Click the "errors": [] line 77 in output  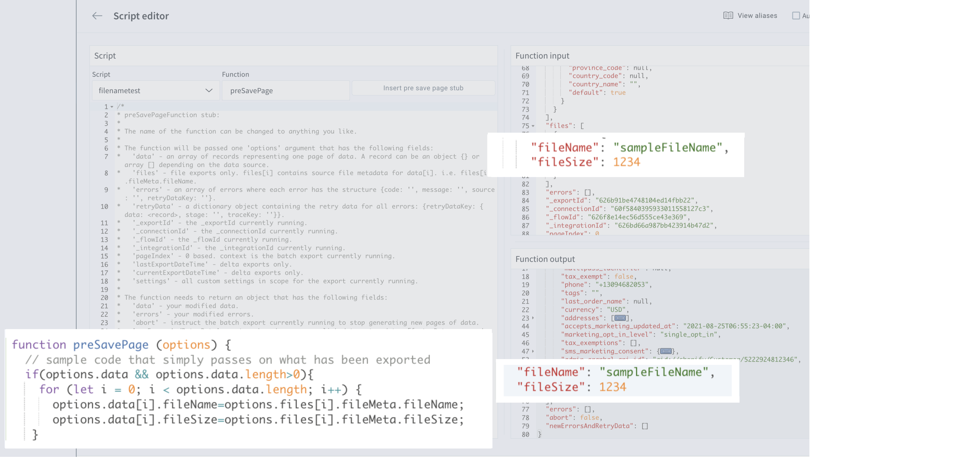coord(570,409)
